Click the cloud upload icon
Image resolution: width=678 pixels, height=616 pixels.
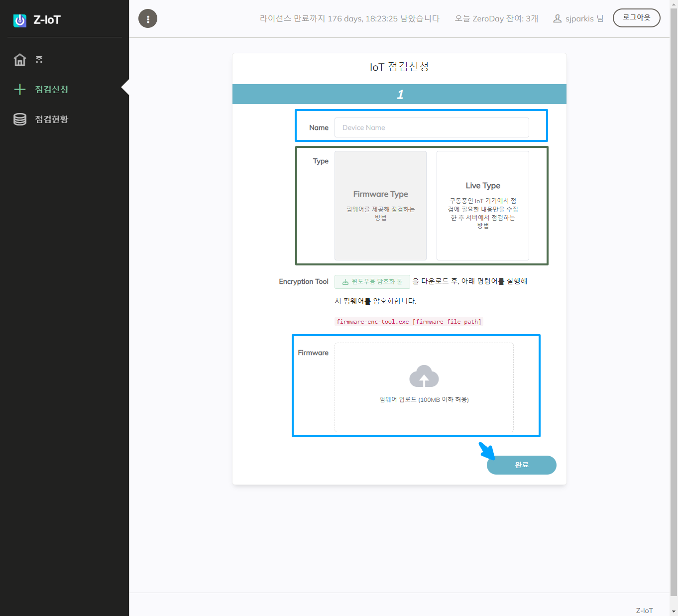coord(424,376)
